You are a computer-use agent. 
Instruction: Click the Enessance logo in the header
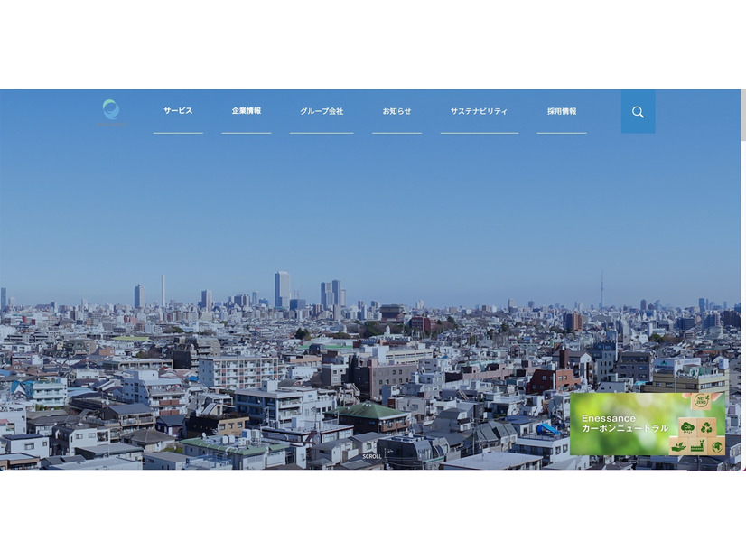pos(111,111)
